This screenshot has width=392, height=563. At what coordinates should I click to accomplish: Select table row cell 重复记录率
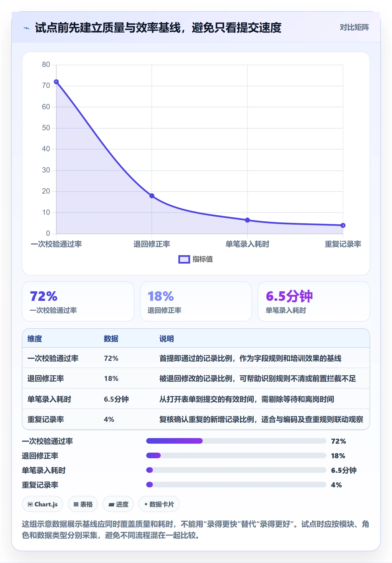[x=46, y=420]
